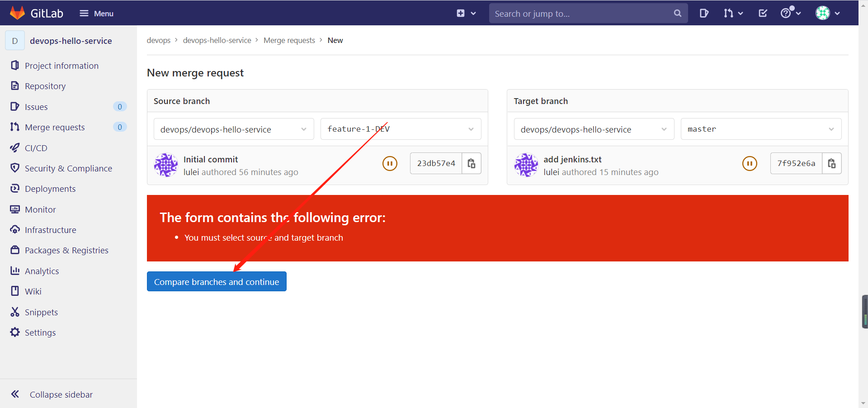Image resolution: width=868 pixels, height=408 pixels.
Task: Open the create new plus dropdown
Action: click(466, 14)
